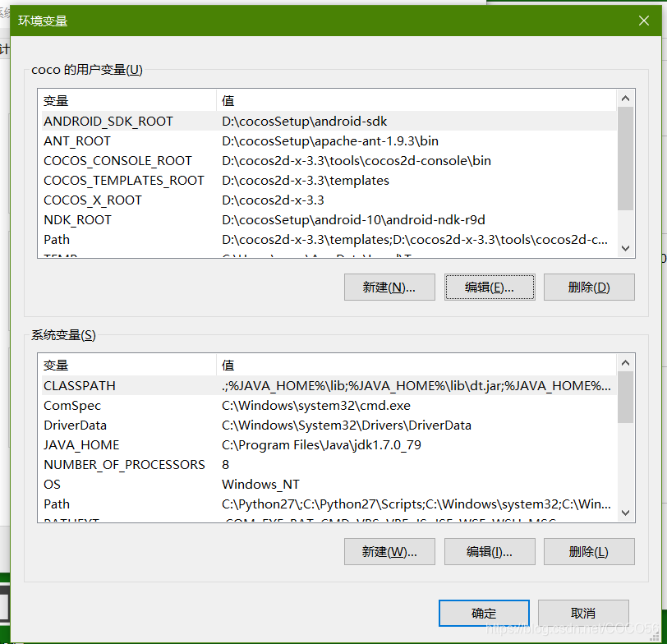Click user variables scrollbar thumb
The image size is (667, 644).
click(x=625, y=159)
